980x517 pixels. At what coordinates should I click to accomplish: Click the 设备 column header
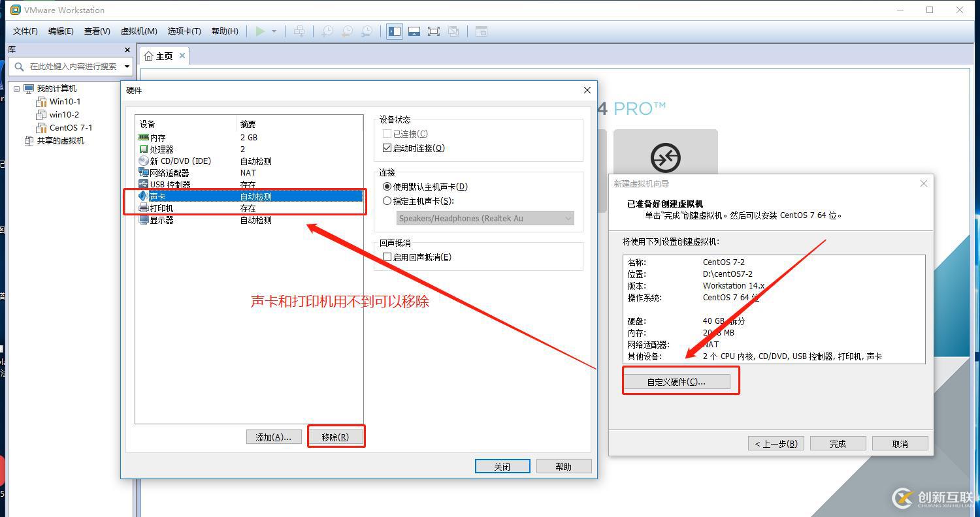[x=186, y=124]
